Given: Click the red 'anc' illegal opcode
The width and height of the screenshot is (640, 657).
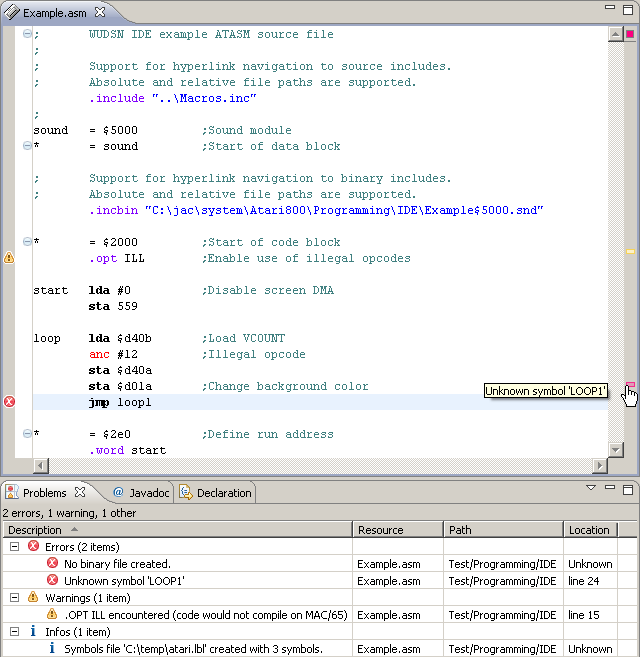Looking at the screenshot, I should click(99, 354).
